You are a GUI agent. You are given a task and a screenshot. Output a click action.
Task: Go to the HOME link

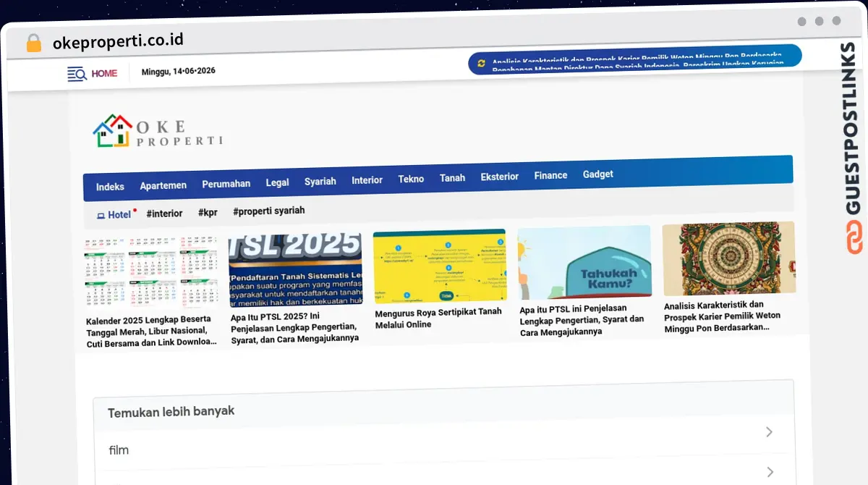pos(104,73)
